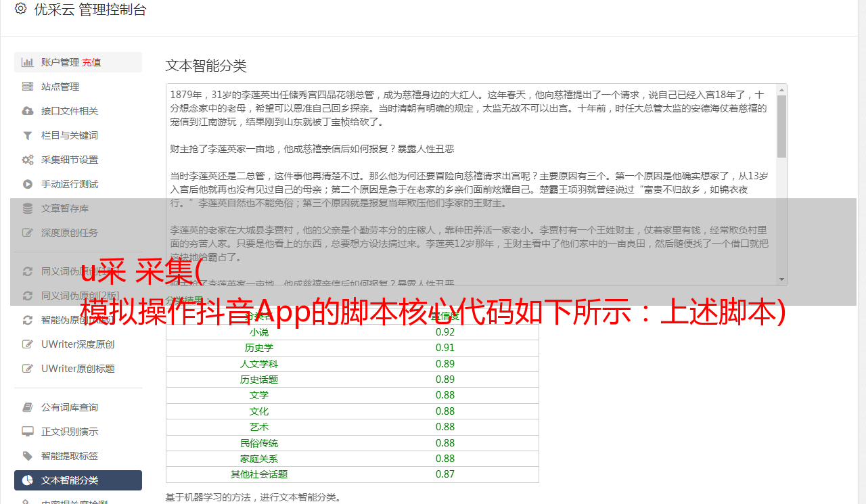The image size is (866, 504).
Task: Click the edit icon for 深度原创任务
Action: coord(28,233)
